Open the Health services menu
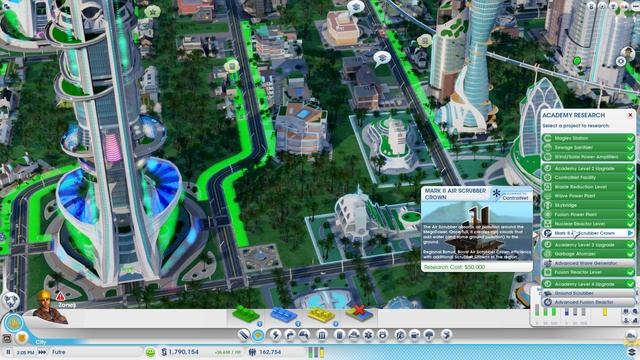 point(368,335)
